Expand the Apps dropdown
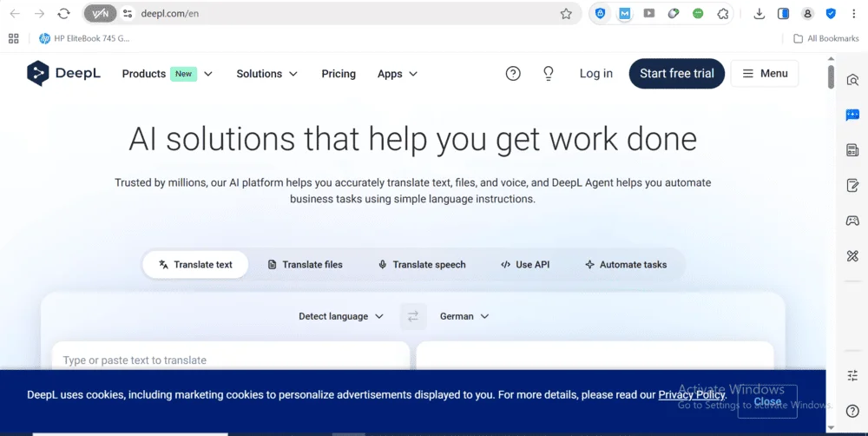The width and height of the screenshot is (868, 436). tap(398, 74)
